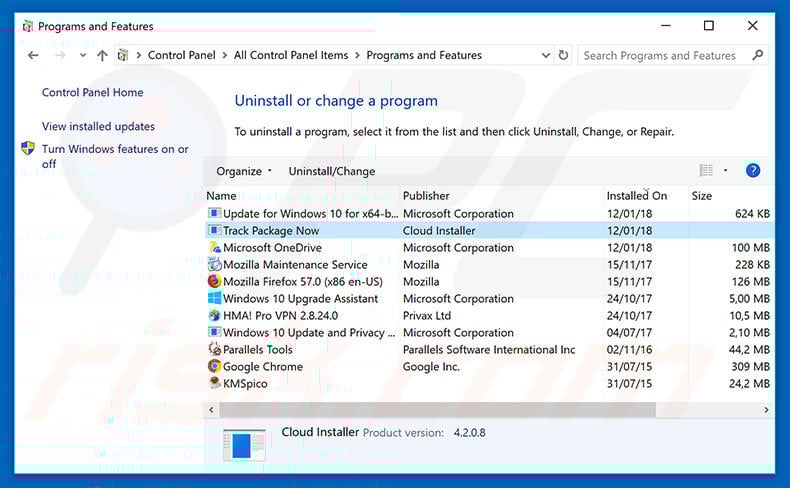Screen dimensions: 790x488
Task: Open the Organize menu
Action: coord(244,171)
